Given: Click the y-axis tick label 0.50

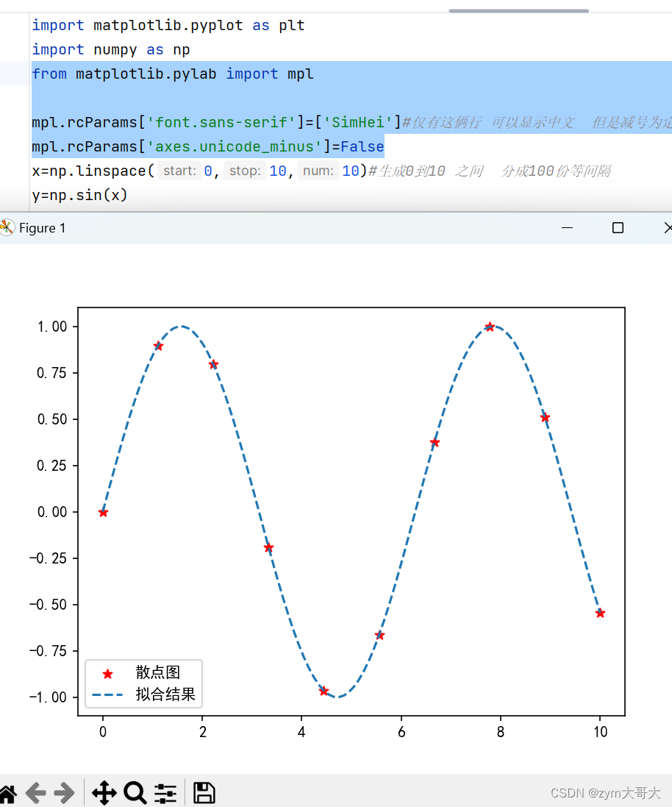Looking at the screenshot, I should point(52,419).
